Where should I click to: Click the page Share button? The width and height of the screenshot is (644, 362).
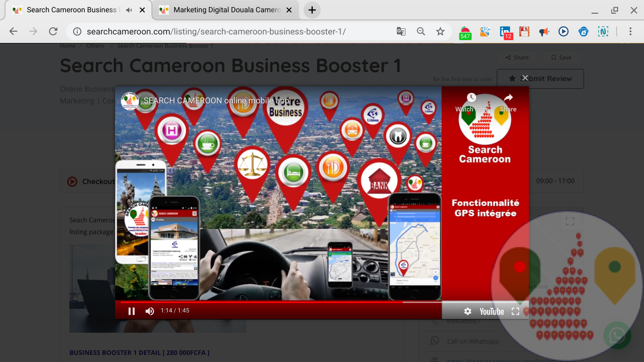(517, 58)
